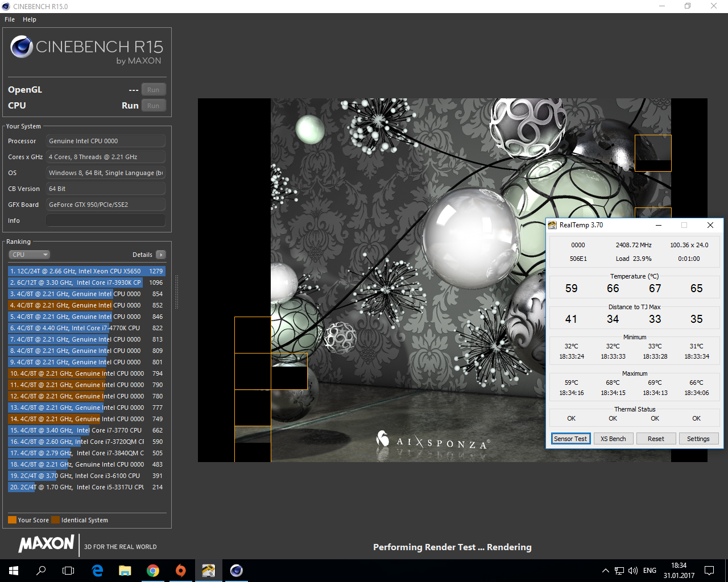728x582 pixels.
Task: Click the volume icon in system tray
Action: [633, 571]
